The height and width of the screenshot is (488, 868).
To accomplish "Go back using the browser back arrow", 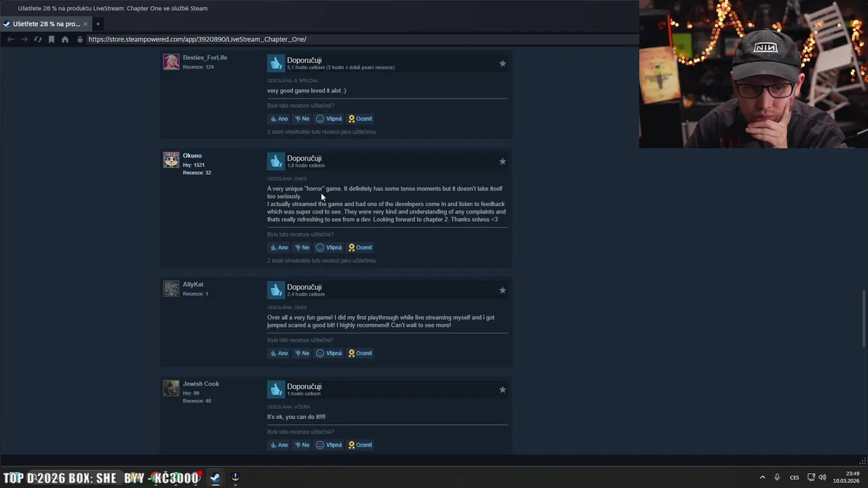I will click(10, 39).
